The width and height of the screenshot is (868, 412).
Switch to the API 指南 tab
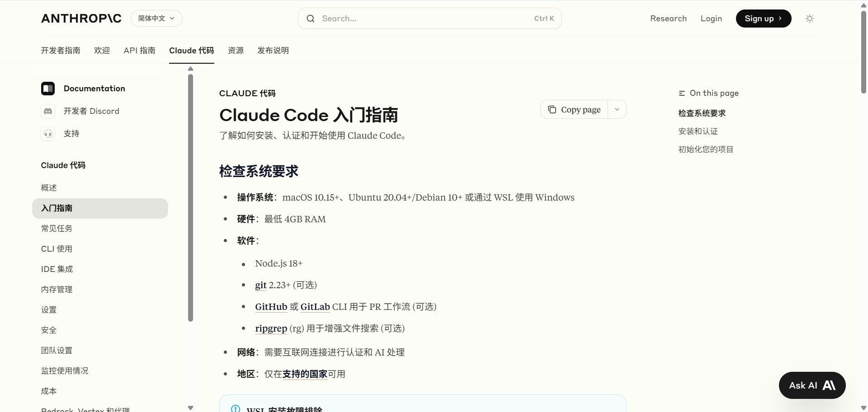point(139,51)
